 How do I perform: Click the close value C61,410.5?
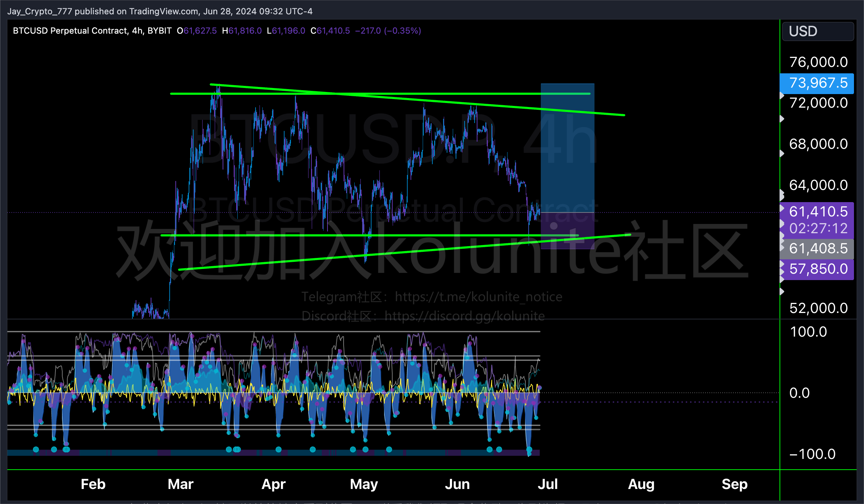click(330, 31)
